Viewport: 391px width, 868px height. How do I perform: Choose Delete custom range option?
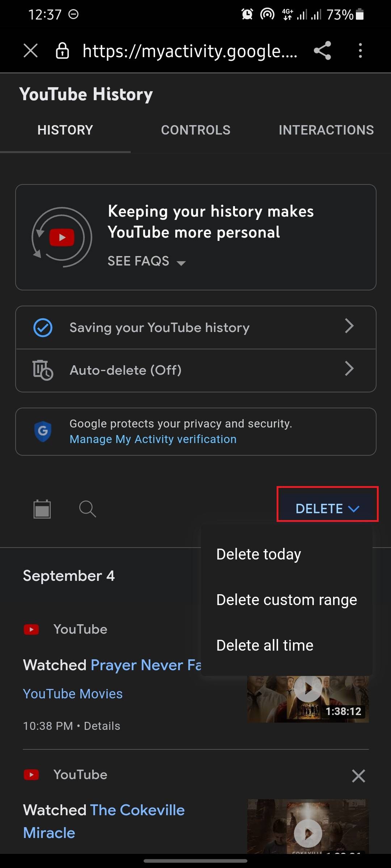[286, 600]
